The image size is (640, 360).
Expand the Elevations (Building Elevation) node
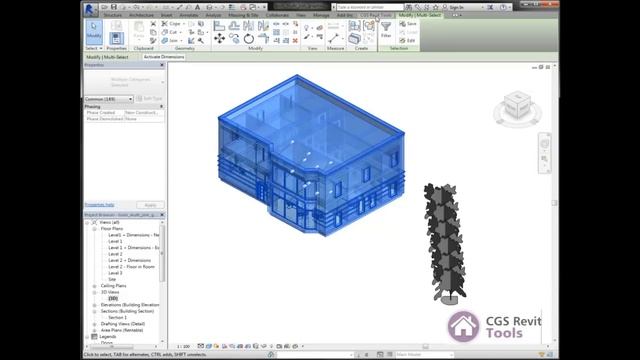click(94, 305)
